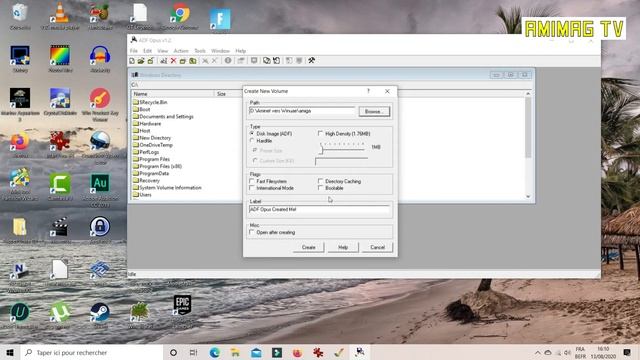Viewport: 640px width, 360px height.
Task: Open the Action menu
Action: tap(181, 51)
